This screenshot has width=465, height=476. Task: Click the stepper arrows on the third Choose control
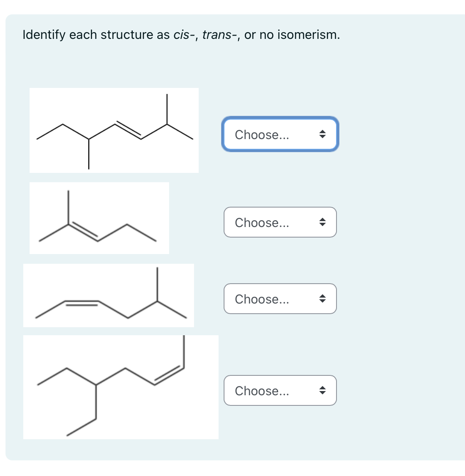point(323,299)
